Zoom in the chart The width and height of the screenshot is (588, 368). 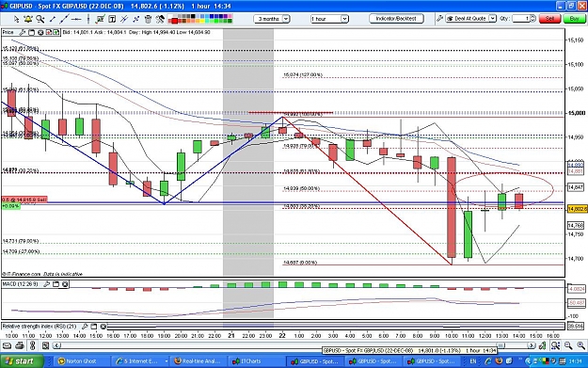[580, 345]
